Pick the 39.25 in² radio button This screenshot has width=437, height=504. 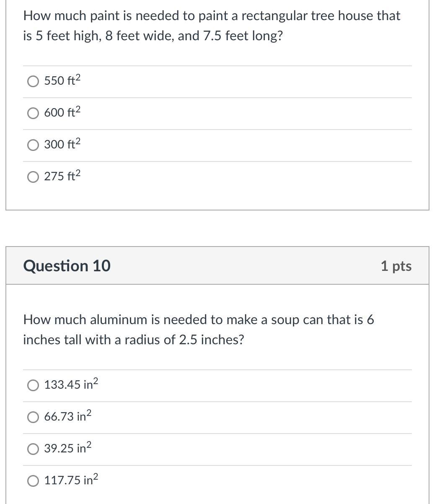pos(33,449)
